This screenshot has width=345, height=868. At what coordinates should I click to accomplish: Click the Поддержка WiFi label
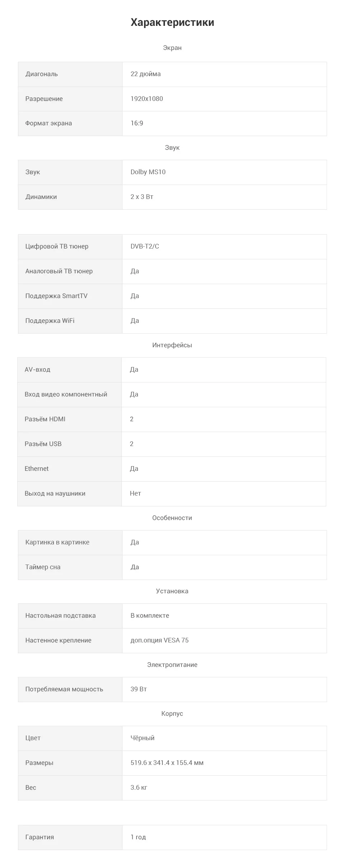tap(50, 321)
